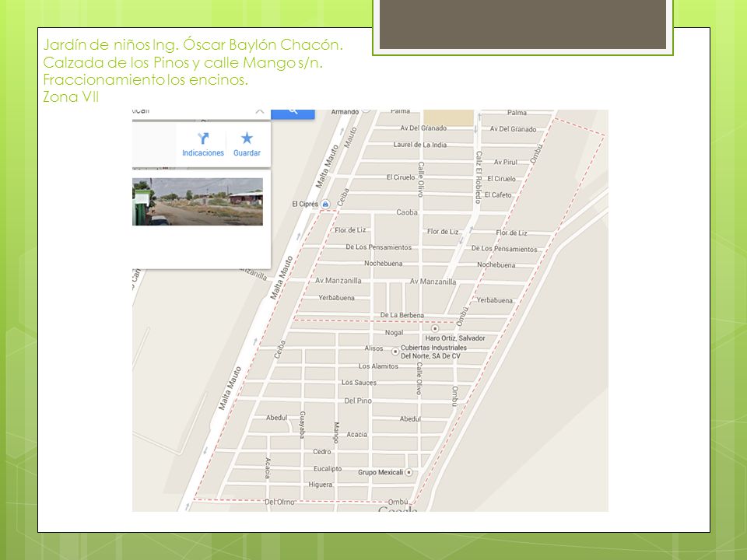
Task: Click the Del Olmo street label
Action: click(x=279, y=502)
